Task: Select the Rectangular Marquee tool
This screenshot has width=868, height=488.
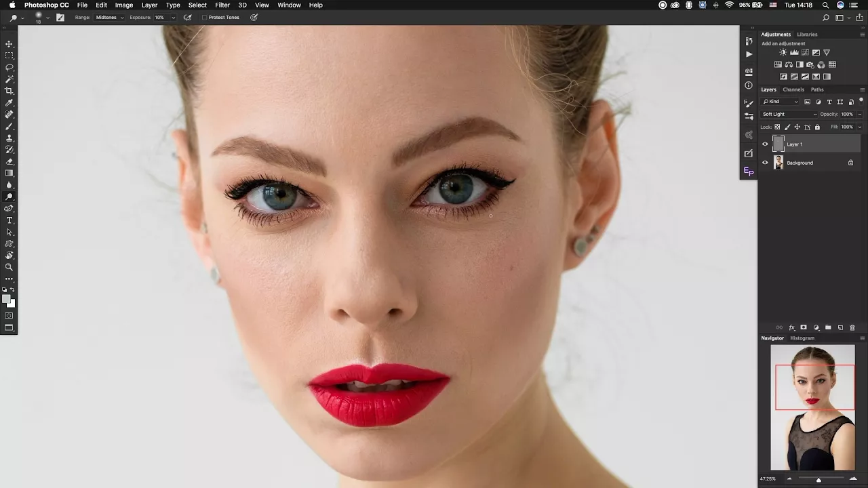Action: coord(9,56)
